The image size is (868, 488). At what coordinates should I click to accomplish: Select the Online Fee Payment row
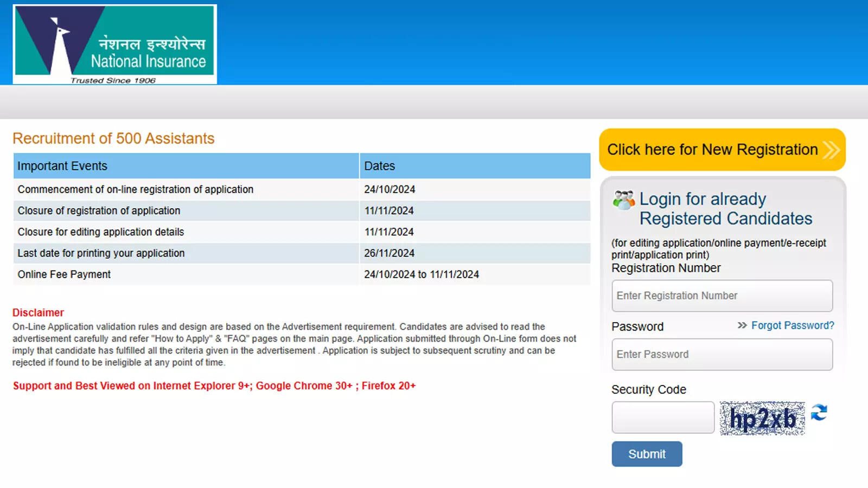(x=217, y=274)
